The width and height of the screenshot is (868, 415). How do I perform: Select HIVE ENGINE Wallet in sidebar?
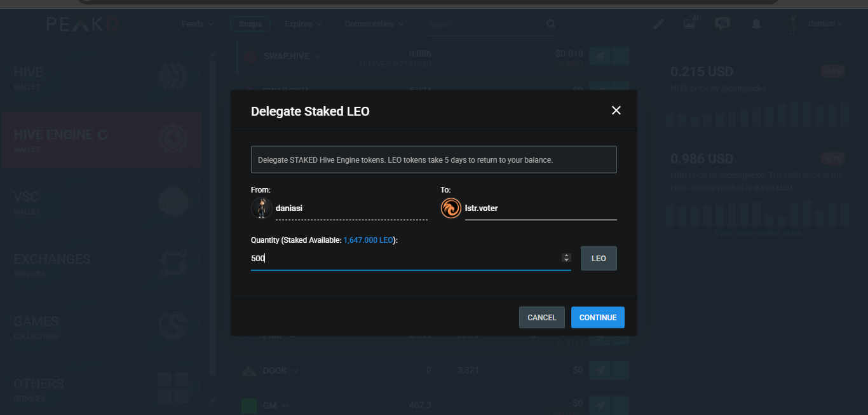[102, 139]
